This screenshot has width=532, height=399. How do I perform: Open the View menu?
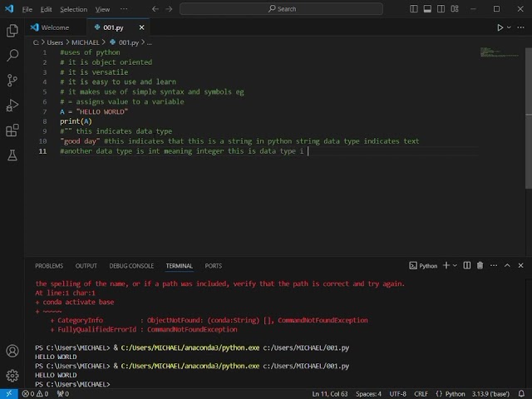click(x=102, y=9)
